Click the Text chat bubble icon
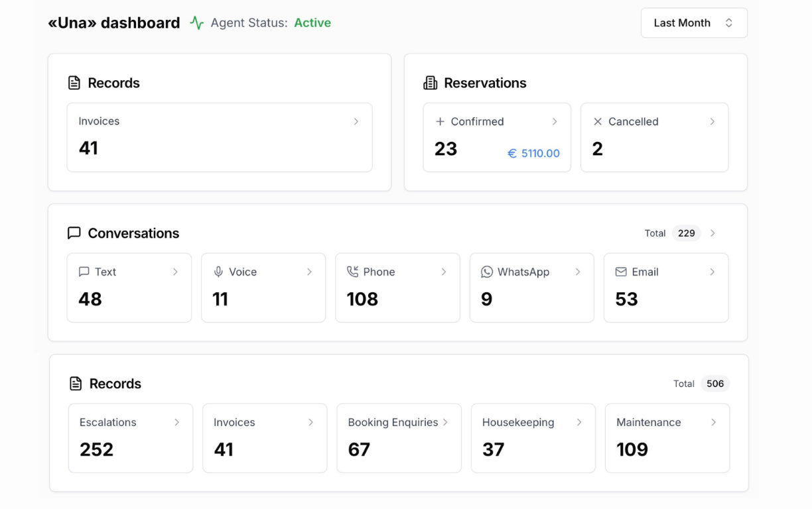The image size is (812, 509). [84, 272]
